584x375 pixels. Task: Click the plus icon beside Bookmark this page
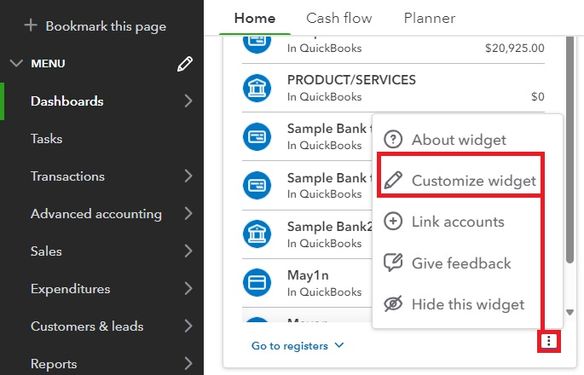point(31,26)
